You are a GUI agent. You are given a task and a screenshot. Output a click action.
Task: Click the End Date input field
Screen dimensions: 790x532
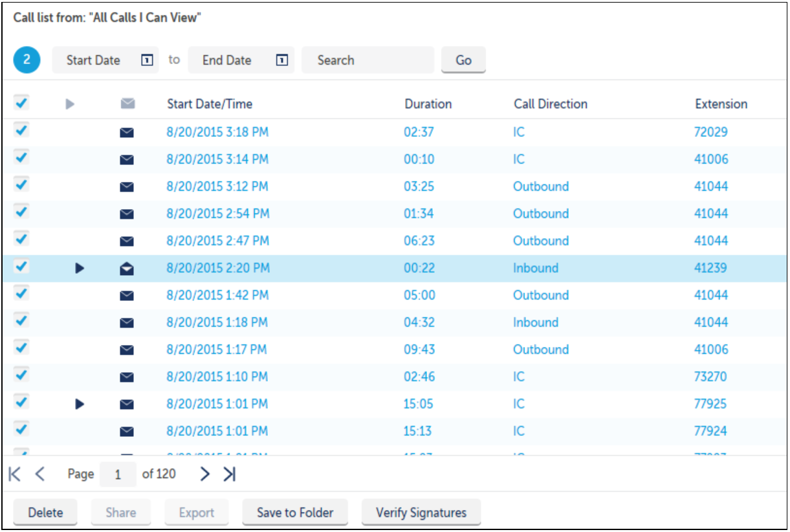point(241,60)
